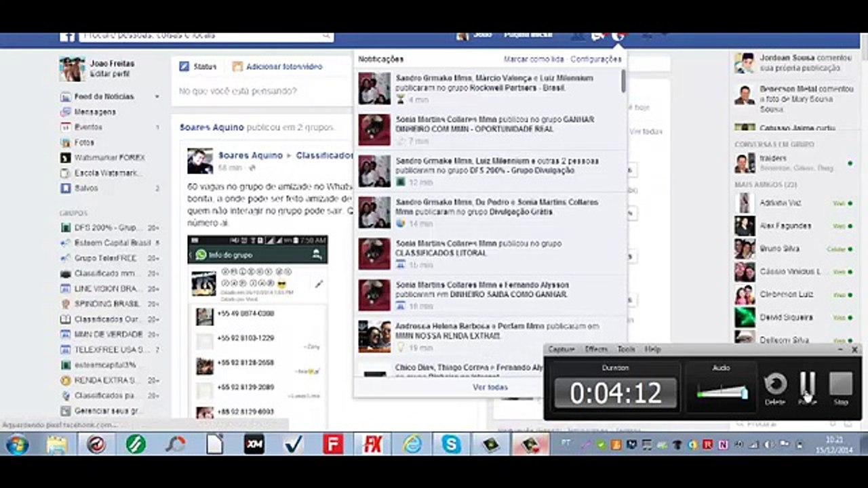Image resolution: width=868 pixels, height=488 pixels.
Task: Open Skype from the taskbar
Action: tap(451, 445)
